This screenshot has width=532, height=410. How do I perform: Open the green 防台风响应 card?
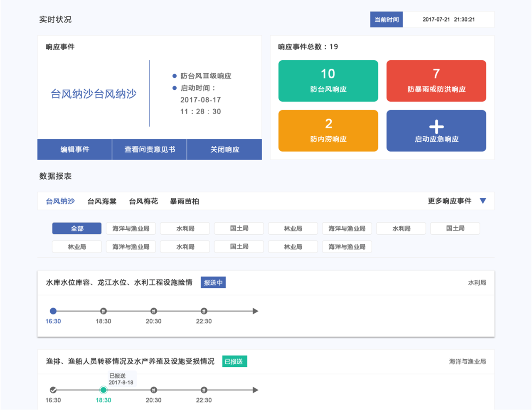pyautogui.click(x=328, y=81)
